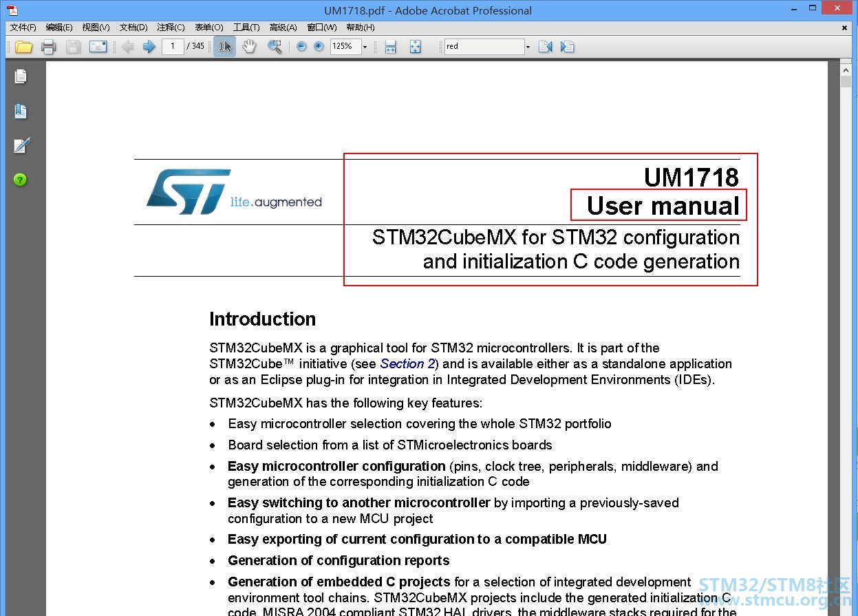Click the find text box containing 'red'
The width and height of the screenshot is (858, 616).
484,47
